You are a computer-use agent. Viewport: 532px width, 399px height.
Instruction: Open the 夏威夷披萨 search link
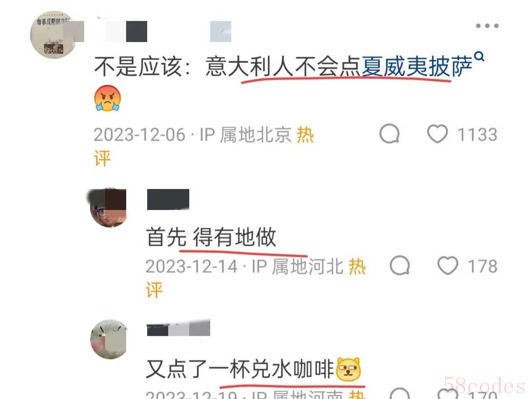pyautogui.click(x=417, y=68)
